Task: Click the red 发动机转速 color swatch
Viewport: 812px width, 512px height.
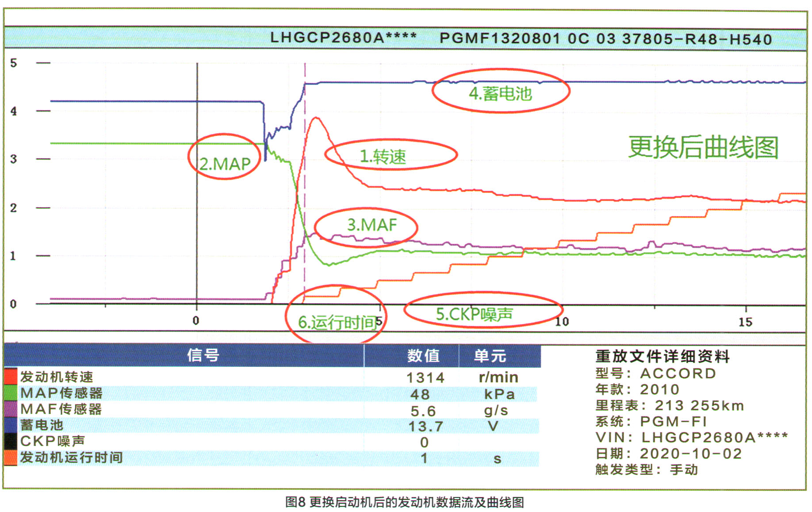Action: click(x=10, y=377)
